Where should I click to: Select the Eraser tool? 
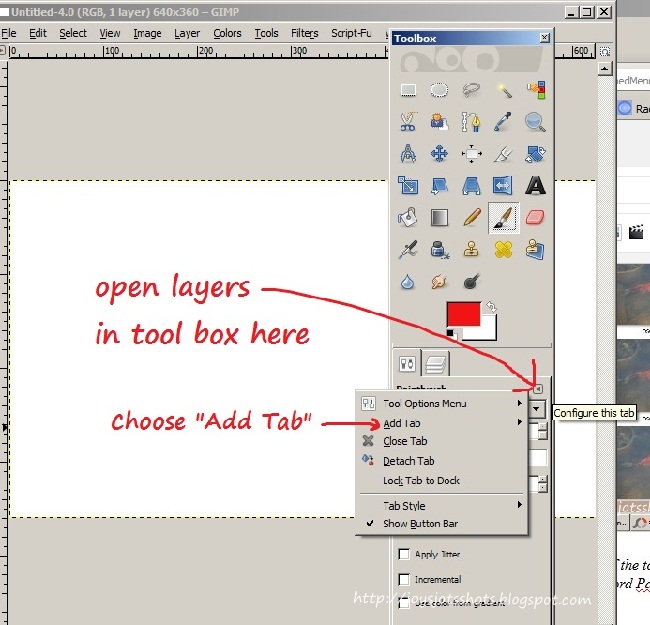535,217
